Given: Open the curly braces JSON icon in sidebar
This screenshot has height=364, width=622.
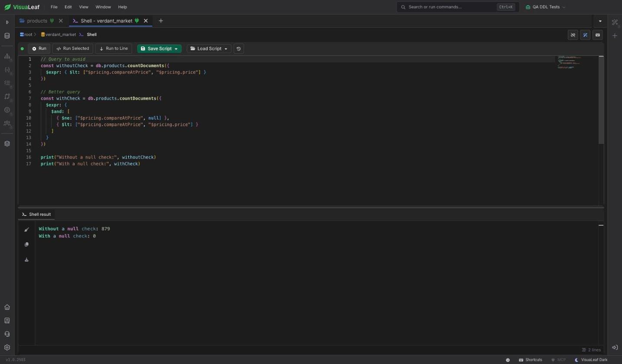Looking at the screenshot, I should [7, 70].
